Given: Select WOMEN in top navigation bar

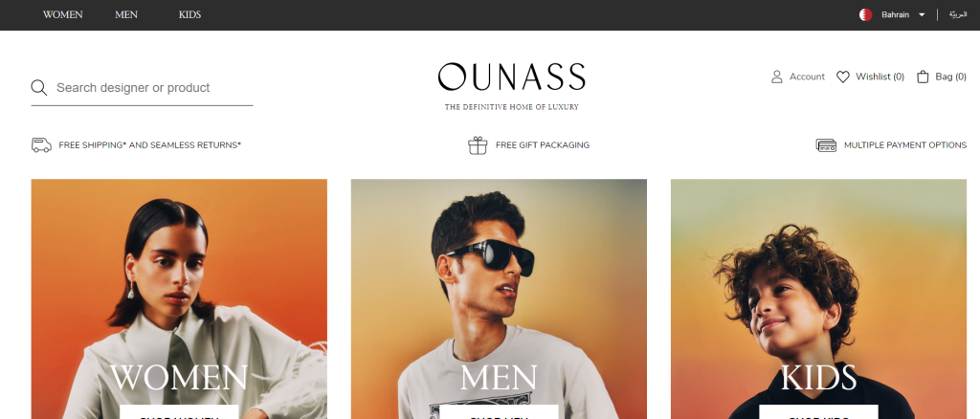Looking at the screenshot, I should pyautogui.click(x=62, y=15).
